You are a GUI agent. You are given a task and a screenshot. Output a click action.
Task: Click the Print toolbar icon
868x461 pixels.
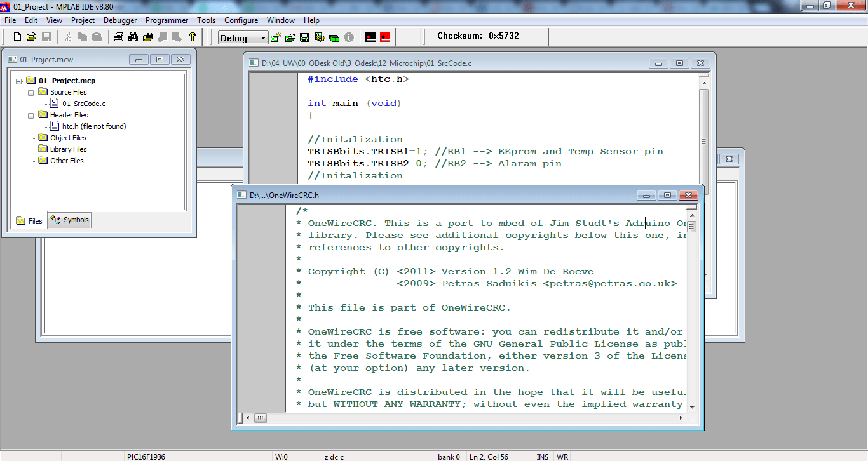point(118,37)
